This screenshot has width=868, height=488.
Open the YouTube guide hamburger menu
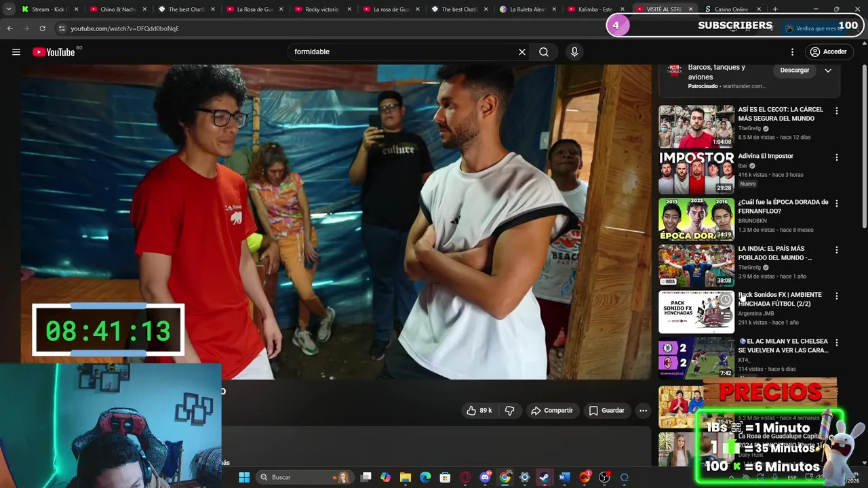tap(16, 52)
